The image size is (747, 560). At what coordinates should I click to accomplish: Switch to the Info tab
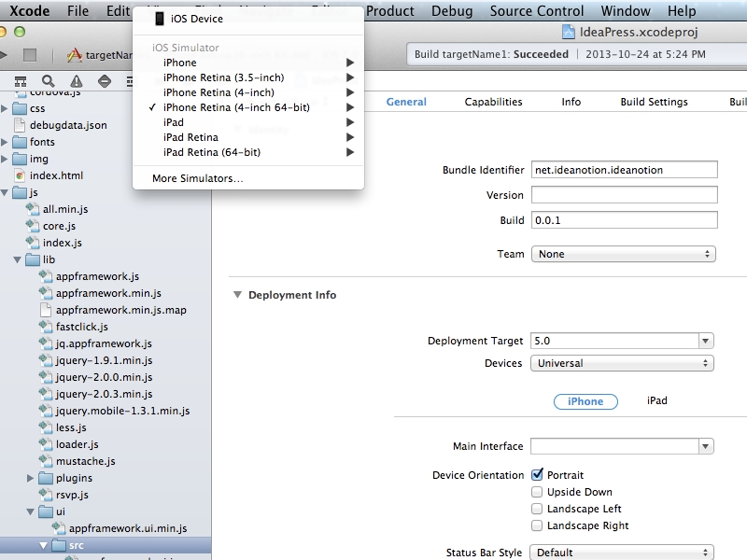[571, 102]
